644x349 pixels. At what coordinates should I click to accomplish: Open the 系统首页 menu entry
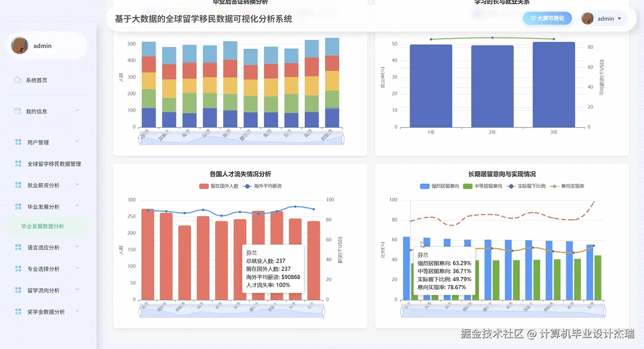[x=36, y=80]
